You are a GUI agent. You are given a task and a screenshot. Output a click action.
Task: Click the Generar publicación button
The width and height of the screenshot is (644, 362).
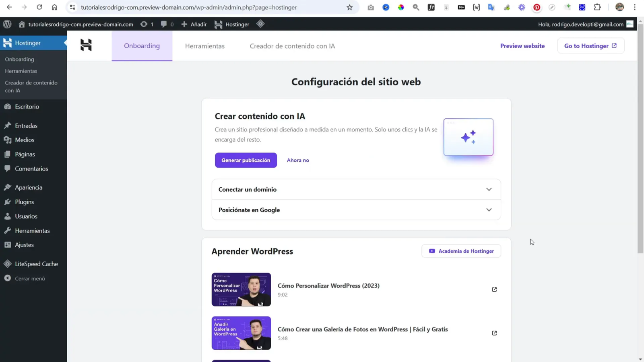[246, 160]
